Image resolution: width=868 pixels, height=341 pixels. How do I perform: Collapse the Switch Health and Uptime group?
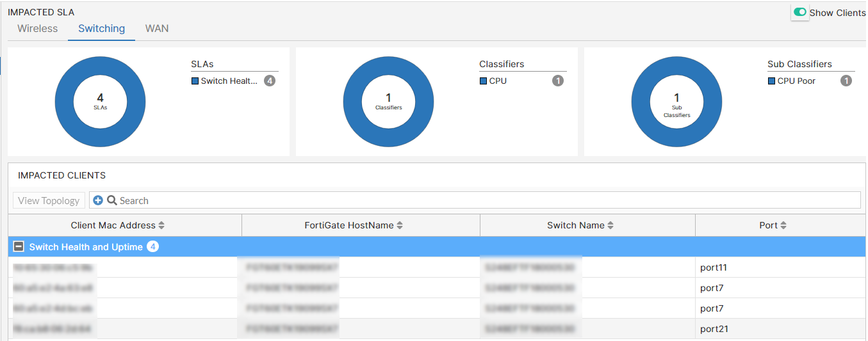(19, 247)
